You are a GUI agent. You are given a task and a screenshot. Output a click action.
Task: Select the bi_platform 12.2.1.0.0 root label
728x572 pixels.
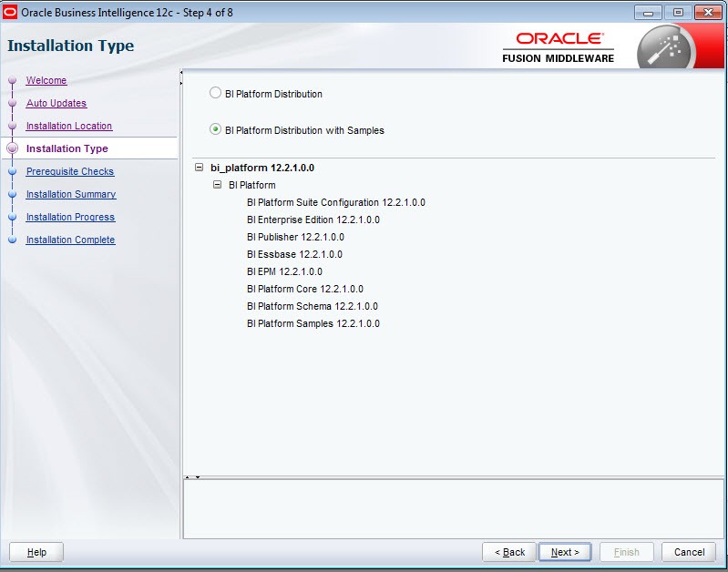tap(262, 168)
